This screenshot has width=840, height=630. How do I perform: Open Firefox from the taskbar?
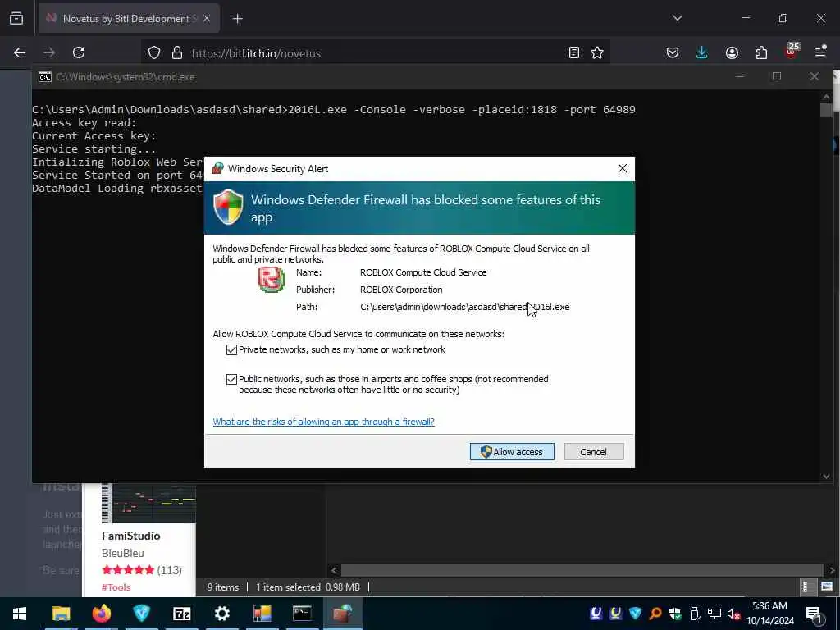tap(101, 614)
